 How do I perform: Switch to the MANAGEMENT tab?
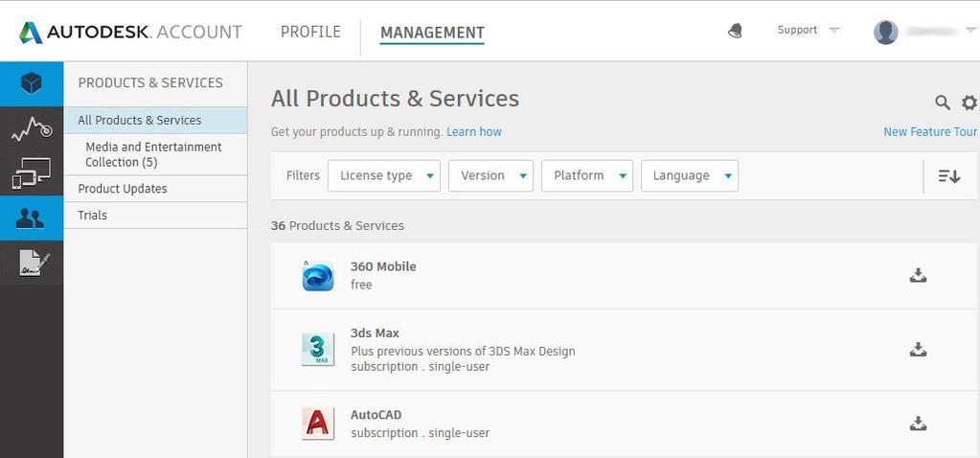coord(432,33)
